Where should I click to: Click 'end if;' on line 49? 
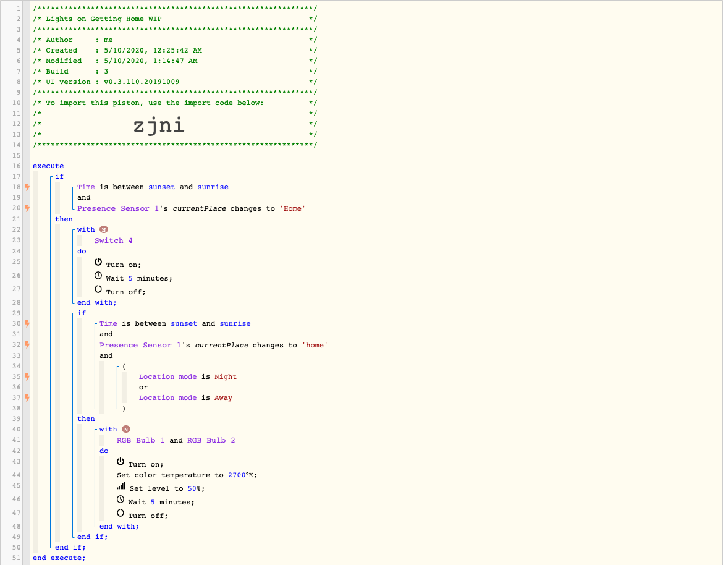point(93,537)
